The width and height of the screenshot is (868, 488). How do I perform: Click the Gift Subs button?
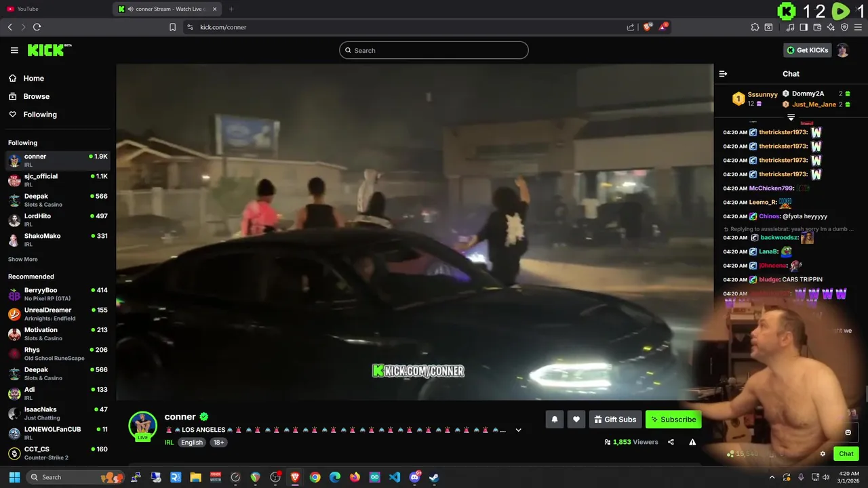point(615,420)
